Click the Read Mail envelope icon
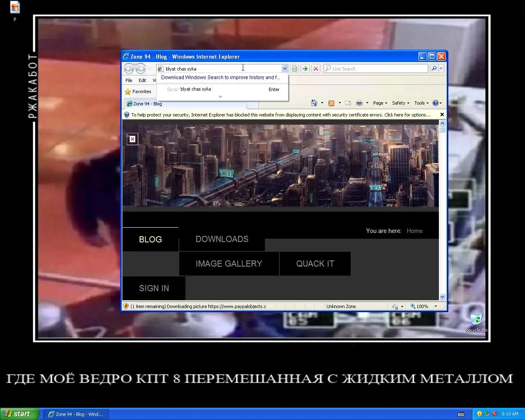525x420 pixels. pos(348,103)
